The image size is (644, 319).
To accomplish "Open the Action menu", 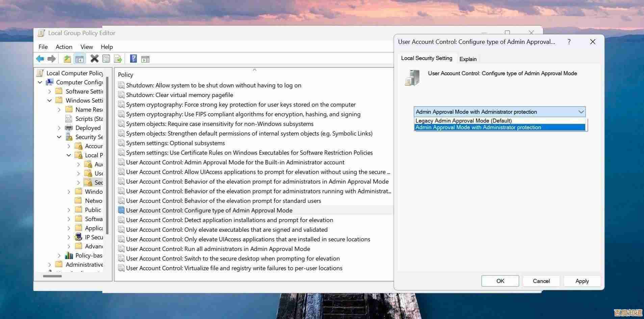I will pyautogui.click(x=64, y=47).
